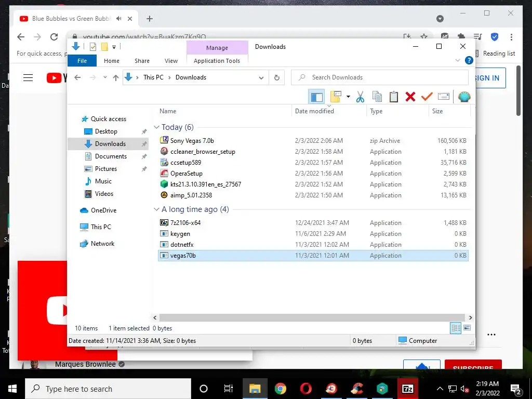The image size is (532, 399).
Task: Click the Search Downloads field
Action: (x=380, y=77)
